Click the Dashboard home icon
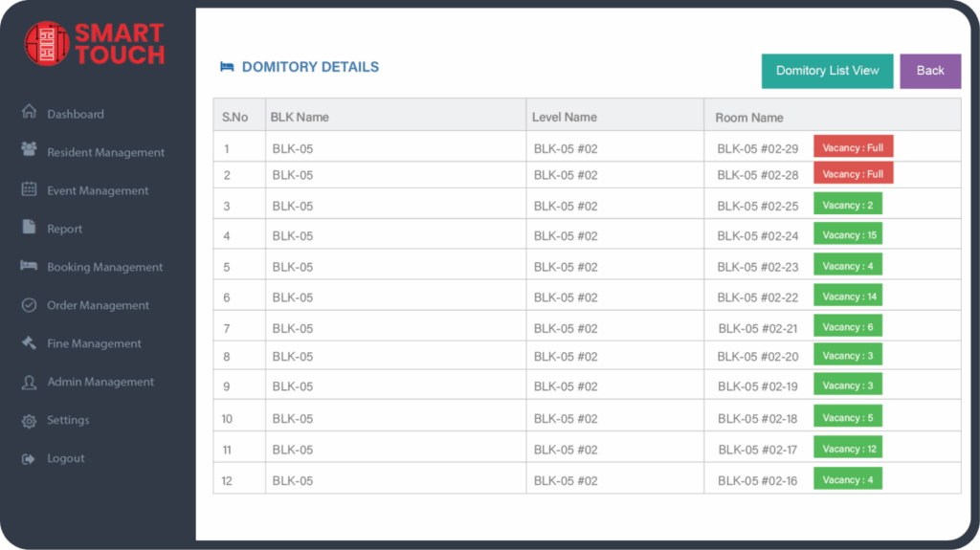 29,113
